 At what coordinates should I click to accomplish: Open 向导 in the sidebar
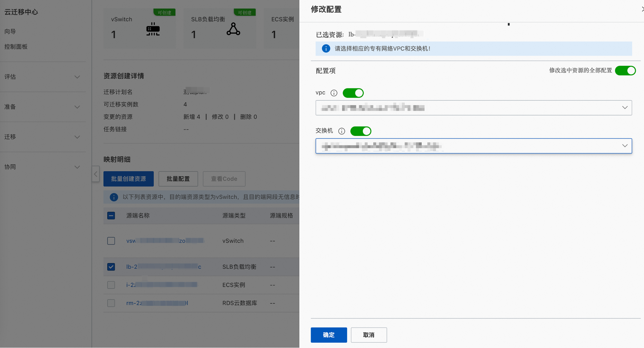tap(10, 31)
